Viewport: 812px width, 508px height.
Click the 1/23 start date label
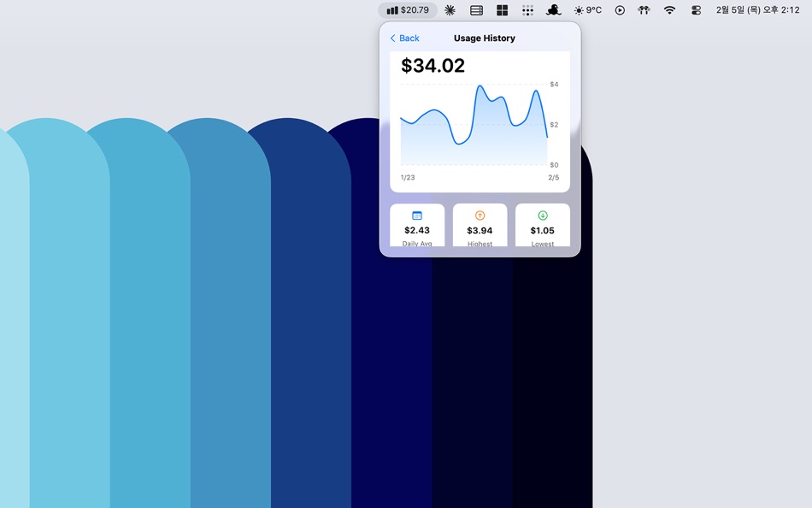coord(408,177)
